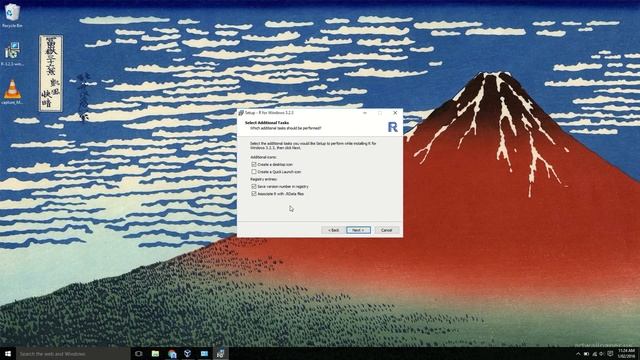Image resolution: width=640 pixels, height=360 pixels.
Task: Launch Chrome from the taskbar
Action: coord(172,353)
